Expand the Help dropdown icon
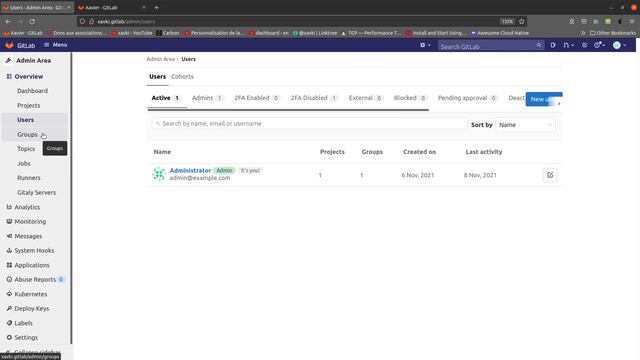640x360 pixels. click(599, 45)
